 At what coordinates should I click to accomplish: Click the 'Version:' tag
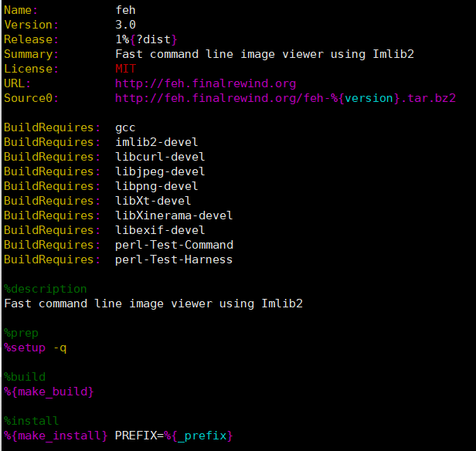[x=31, y=25]
